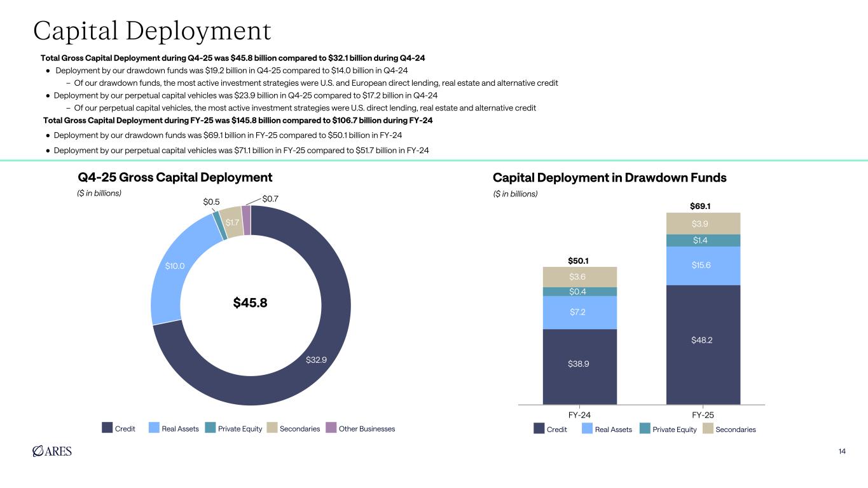Select the Secondaries swatch in the donut legend
Screen dimensions: 868x488
[272, 428]
